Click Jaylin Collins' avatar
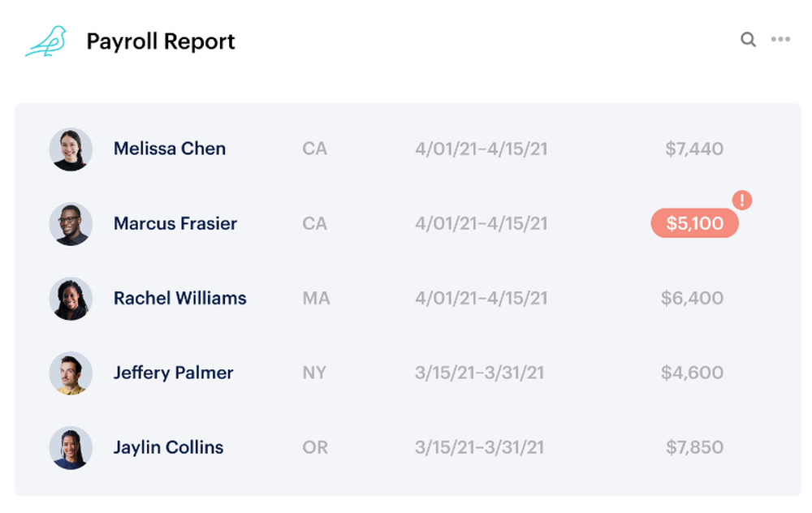 (x=71, y=448)
